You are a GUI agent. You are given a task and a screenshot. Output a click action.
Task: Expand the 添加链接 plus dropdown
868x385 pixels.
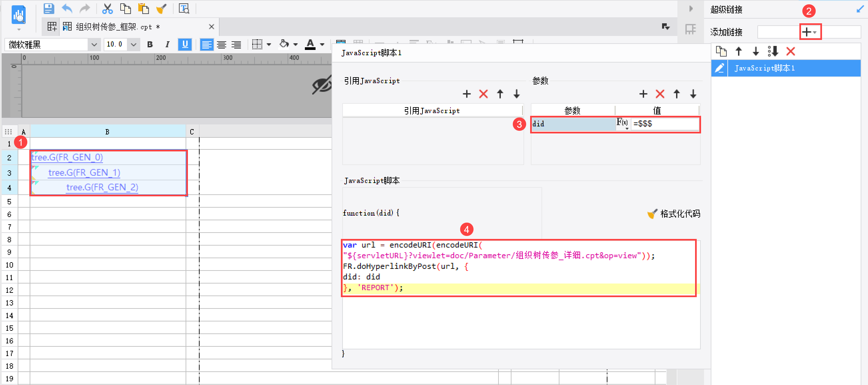coord(810,32)
